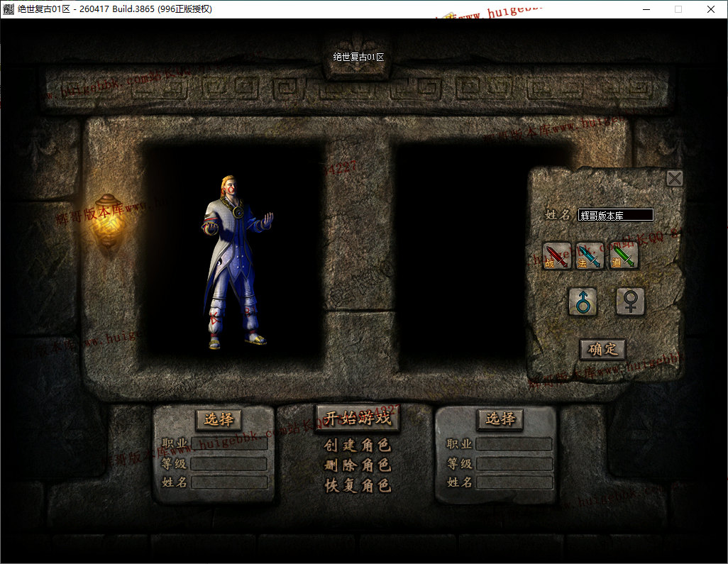Click the empty right character alcove
This screenshot has height=564, width=728.
(x=462, y=258)
